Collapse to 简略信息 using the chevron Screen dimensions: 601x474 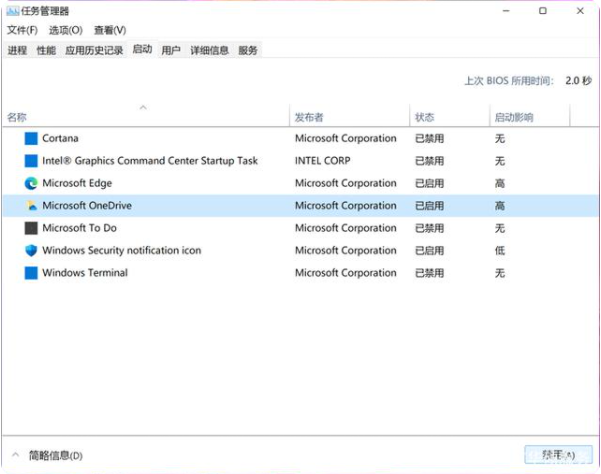tap(15, 455)
